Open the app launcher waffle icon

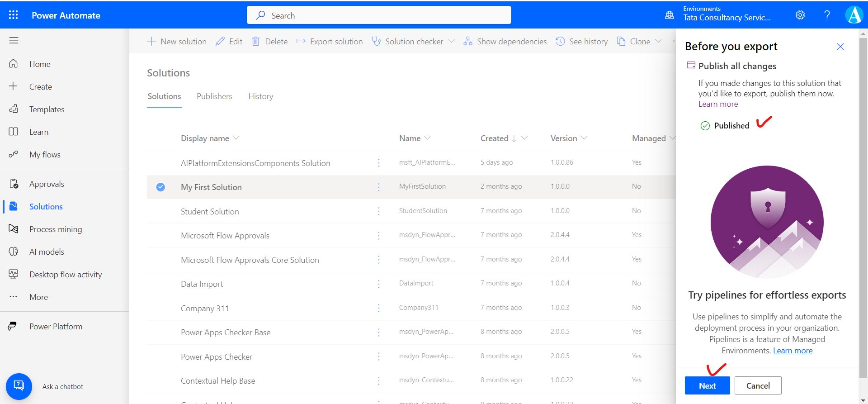tap(14, 15)
